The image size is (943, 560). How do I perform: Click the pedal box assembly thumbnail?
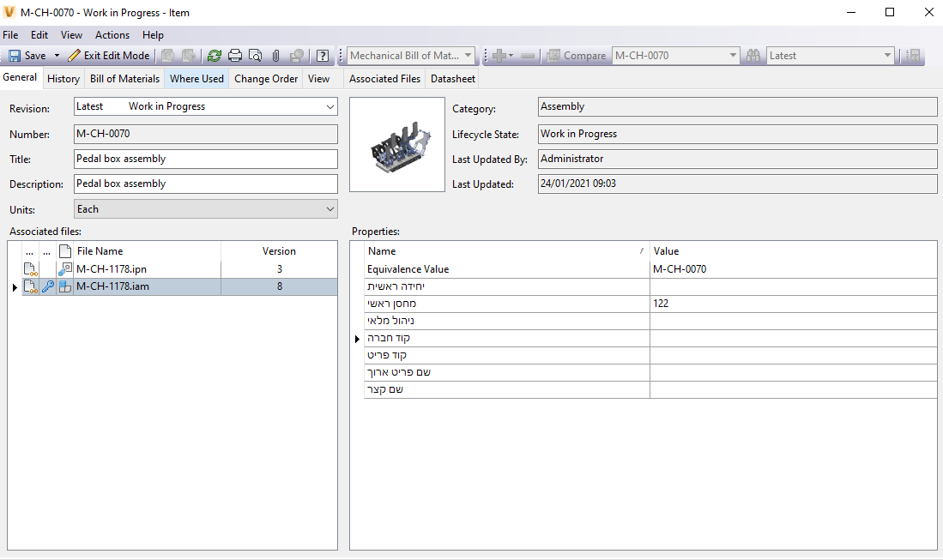coord(397,145)
